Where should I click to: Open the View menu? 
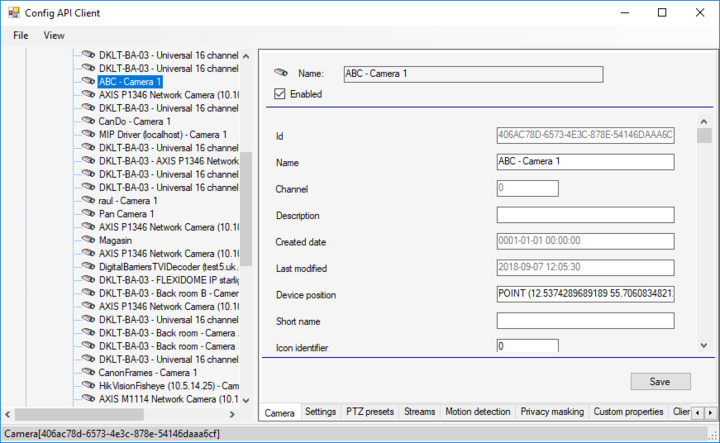pyautogui.click(x=54, y=35)
